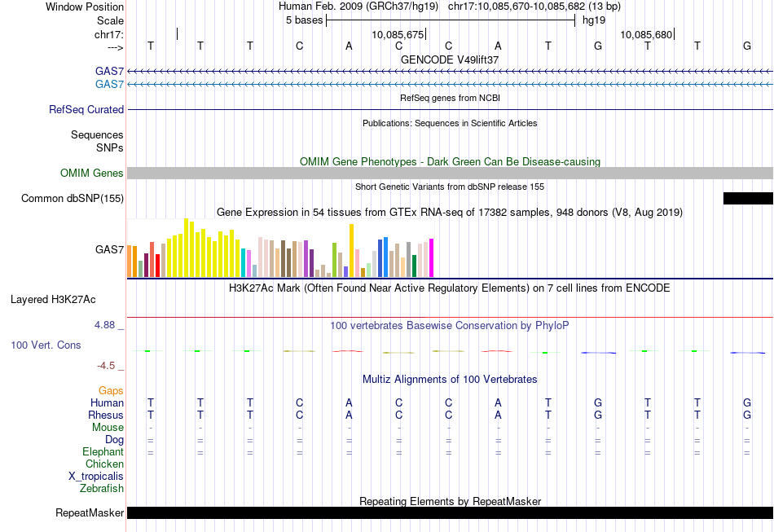
Task: Click the black RepeatMasker element bar
Action: pyautogui.click(x=450, y=512)
